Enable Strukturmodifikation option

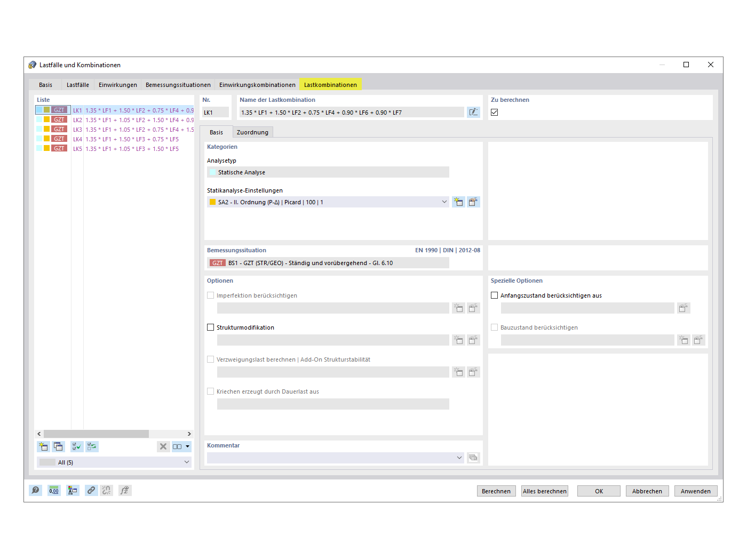click(x=210, y=327)
